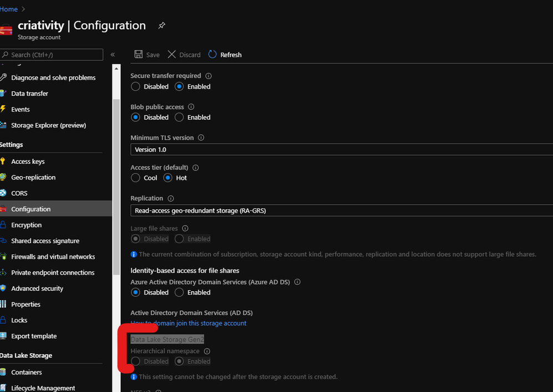This screenshot has width=553, height=392.
Task: Click the Advanced security shield icon
Action: point(3,288)
